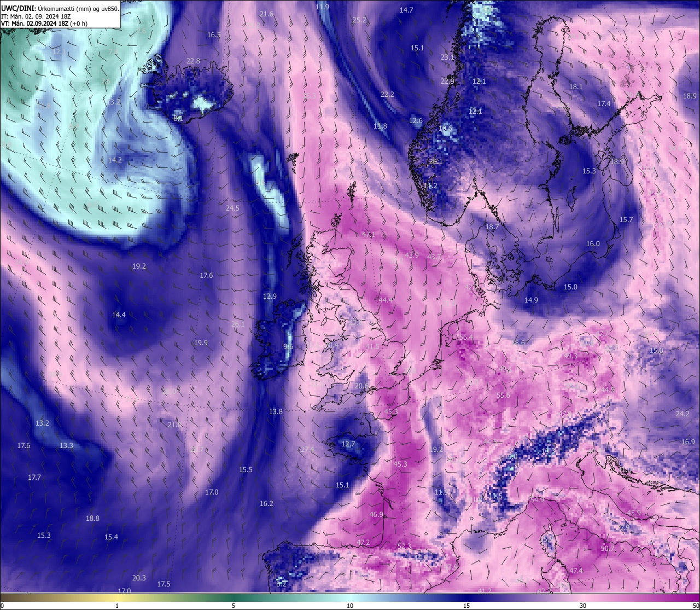Click the 16.0 value over the Baltic
The image size is (700, 610).
[593, 243]
